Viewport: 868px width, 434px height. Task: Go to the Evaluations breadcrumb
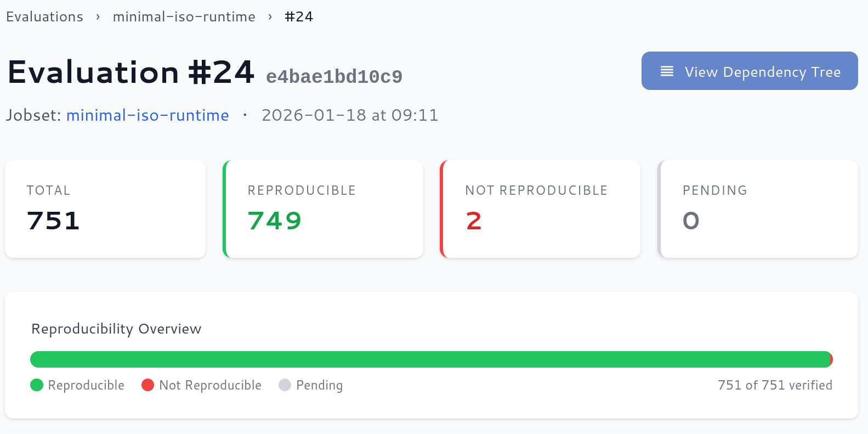44,17
